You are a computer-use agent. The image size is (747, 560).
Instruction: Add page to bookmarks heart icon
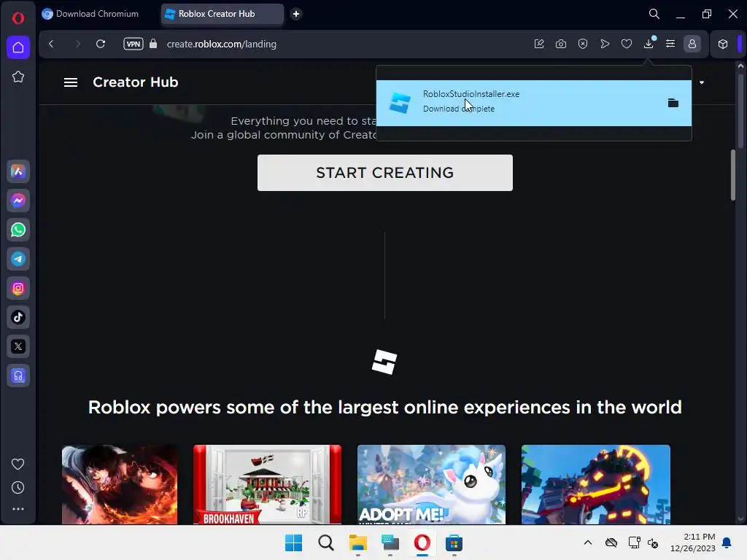click(x=627, y=44)
